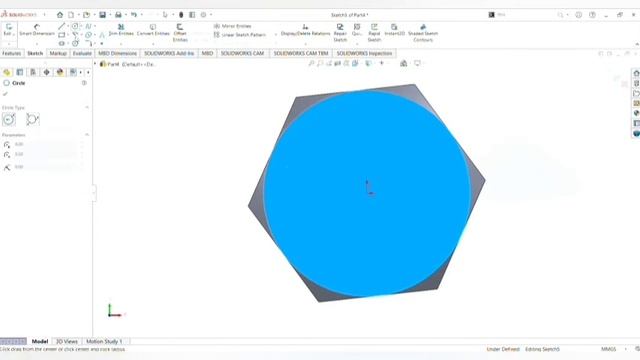Click the Open document icon
The width and height of the screenshot is (640, 360).
(x=86, y=15)
